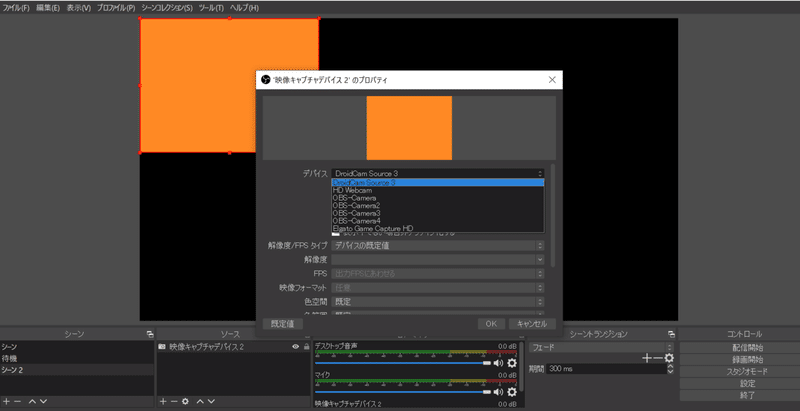Choose OBS-Camera in device list
Screen dimensions: 800x411
[x=438, y=198]
